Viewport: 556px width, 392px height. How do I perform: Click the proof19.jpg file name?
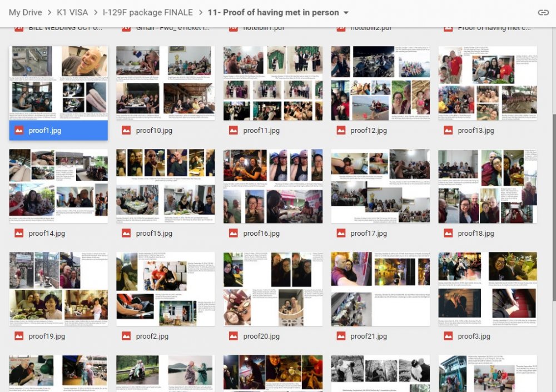click(47, 336)
